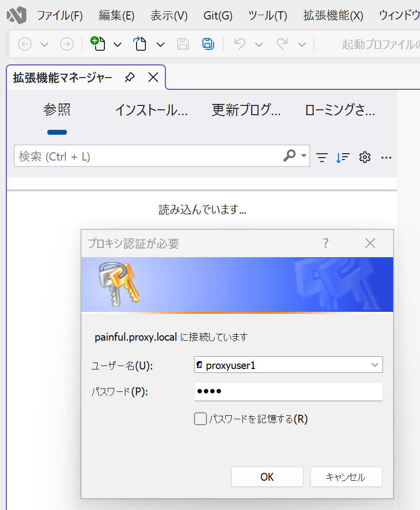The width and height of the screenshot is (420, 510).
Task: Click the Save All toolbar icon
Action: (207, 43)
